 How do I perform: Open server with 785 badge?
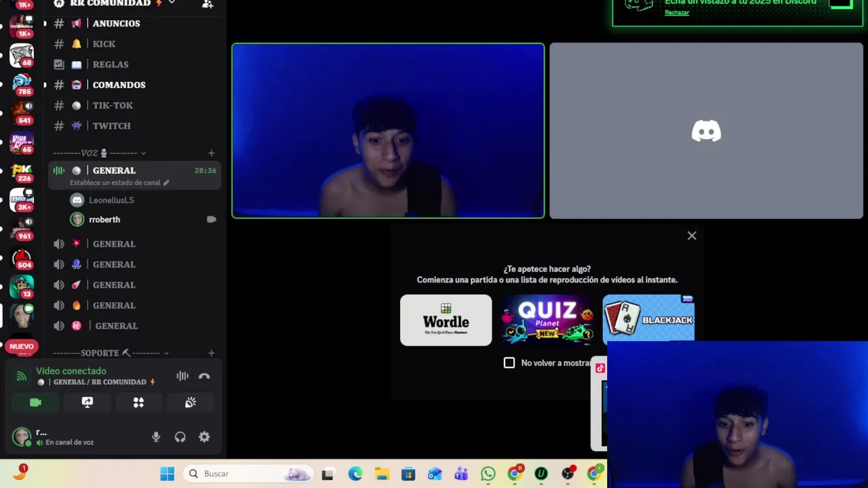coord(22,84)
